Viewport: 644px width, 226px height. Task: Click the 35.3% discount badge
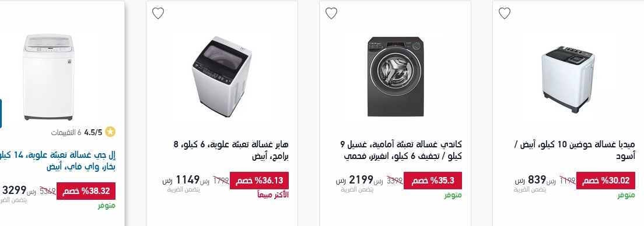(x=432, y=181)
